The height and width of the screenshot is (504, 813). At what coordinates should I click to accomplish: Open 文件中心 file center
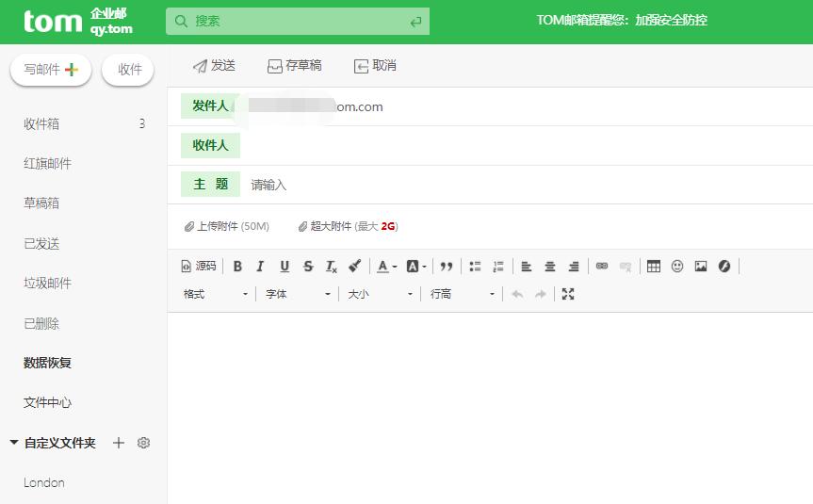coord(47,402)
